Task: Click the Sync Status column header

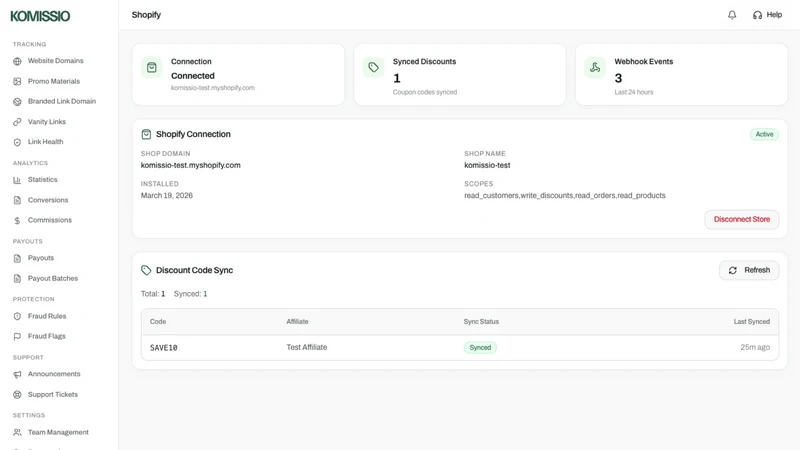Action: 481,321
